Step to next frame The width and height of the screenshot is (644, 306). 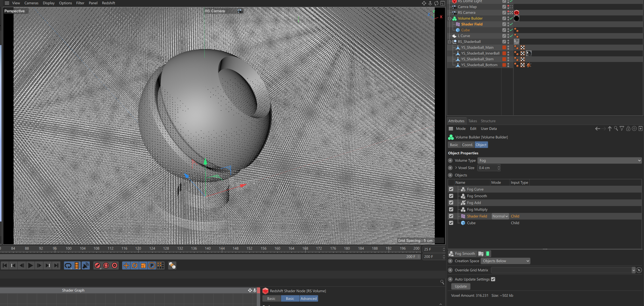(39, 265)
